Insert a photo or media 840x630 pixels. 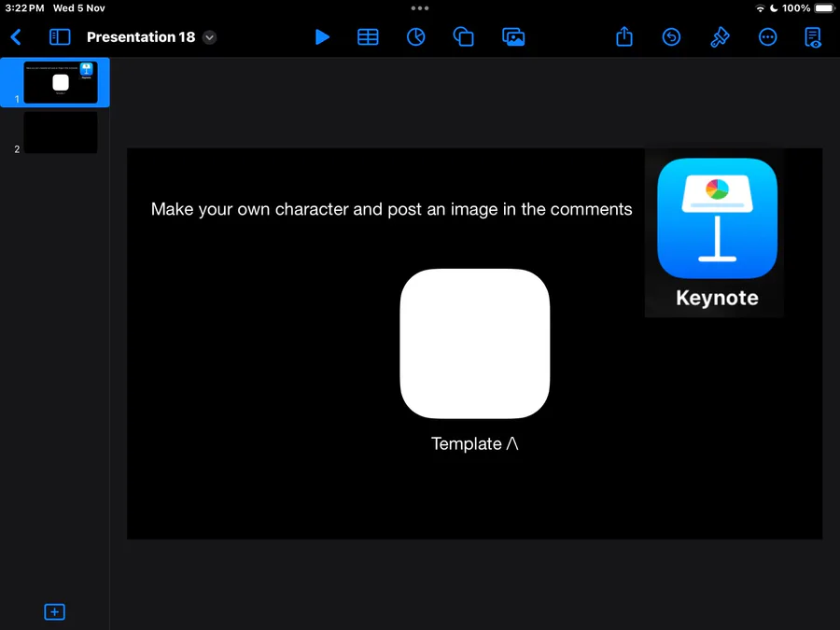pos(513,37)
